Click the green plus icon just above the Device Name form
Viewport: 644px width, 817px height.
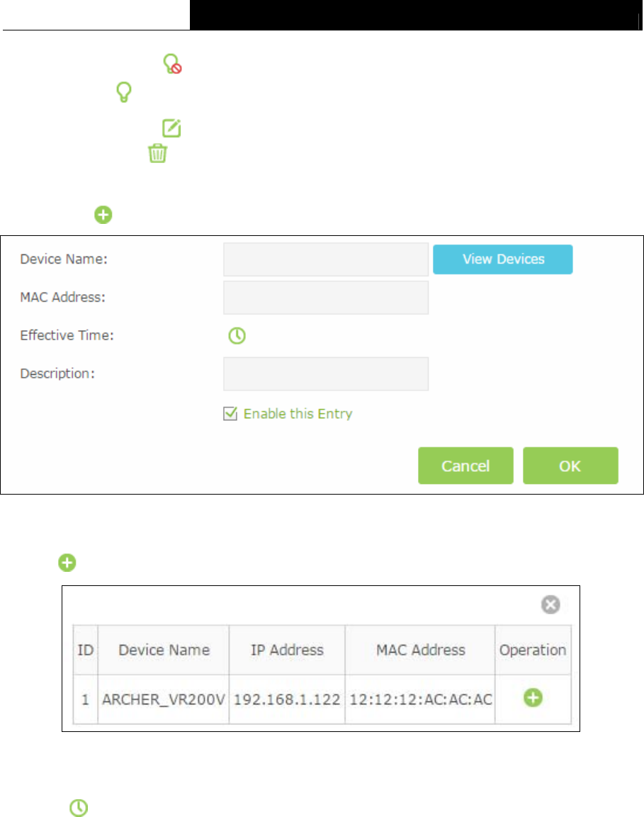103,215
